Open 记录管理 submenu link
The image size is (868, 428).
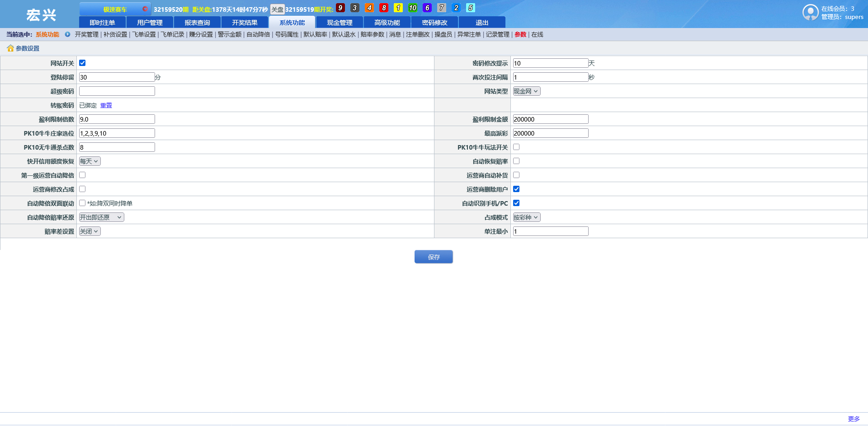[497, 34]
